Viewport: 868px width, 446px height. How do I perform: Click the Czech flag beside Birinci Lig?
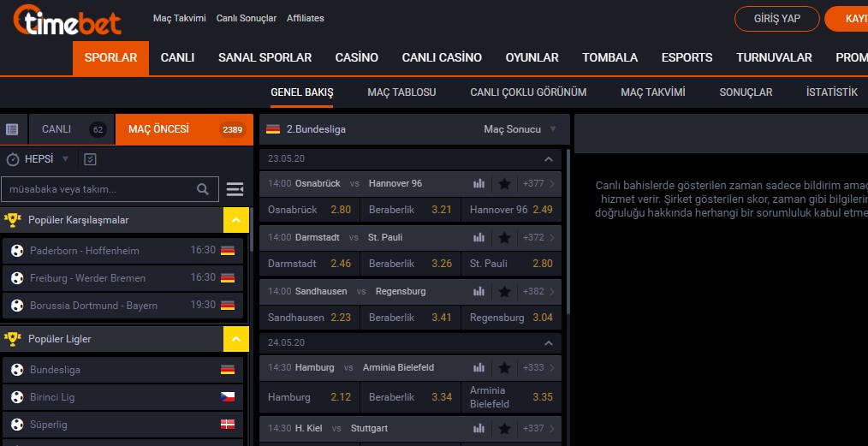(228, 397)
